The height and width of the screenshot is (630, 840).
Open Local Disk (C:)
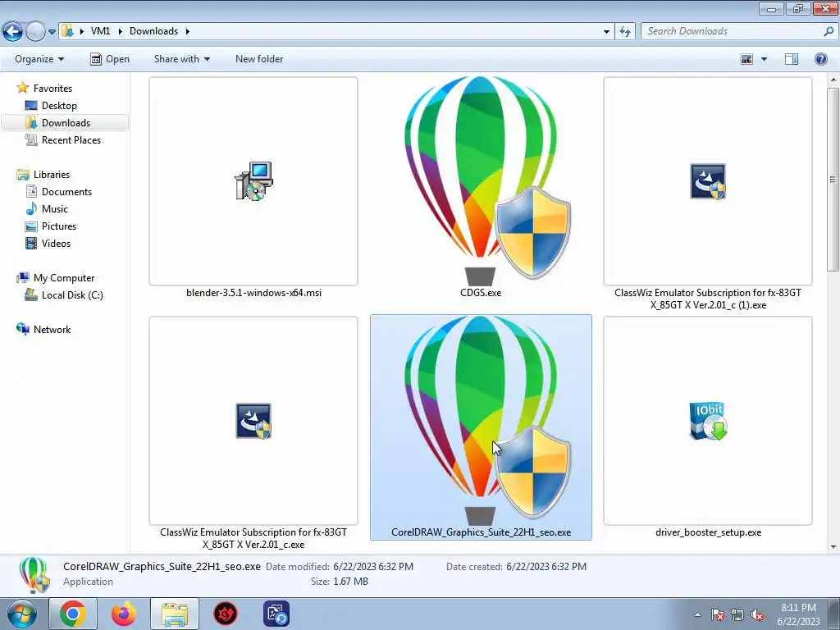[72, 295]
